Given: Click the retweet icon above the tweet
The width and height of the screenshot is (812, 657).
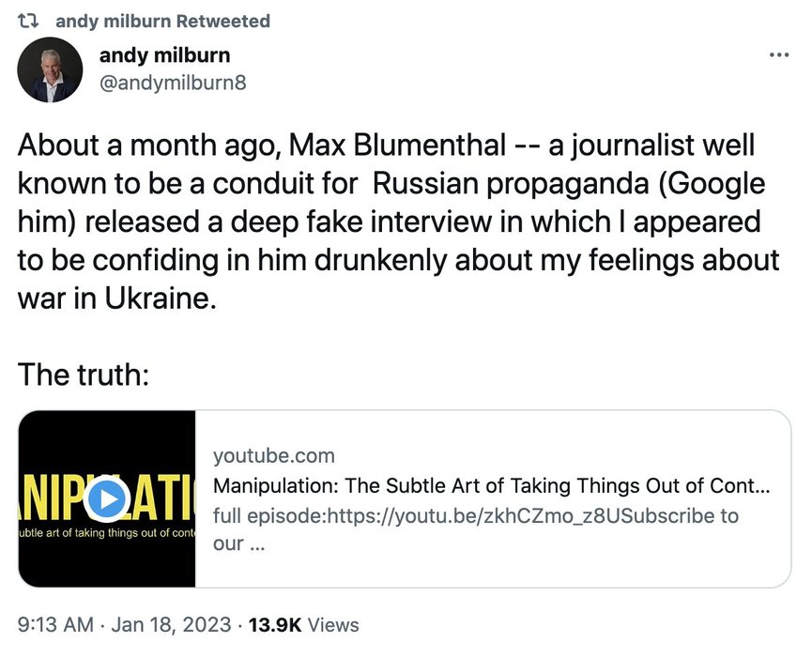Looking at the screenshot, I should coord(27,21).
